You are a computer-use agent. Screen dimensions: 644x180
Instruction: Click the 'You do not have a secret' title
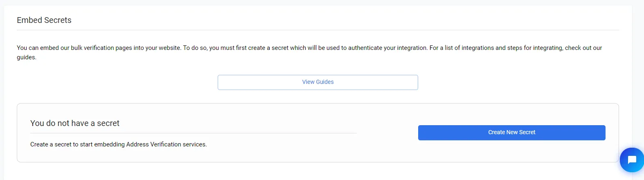(x=75, y=123)
